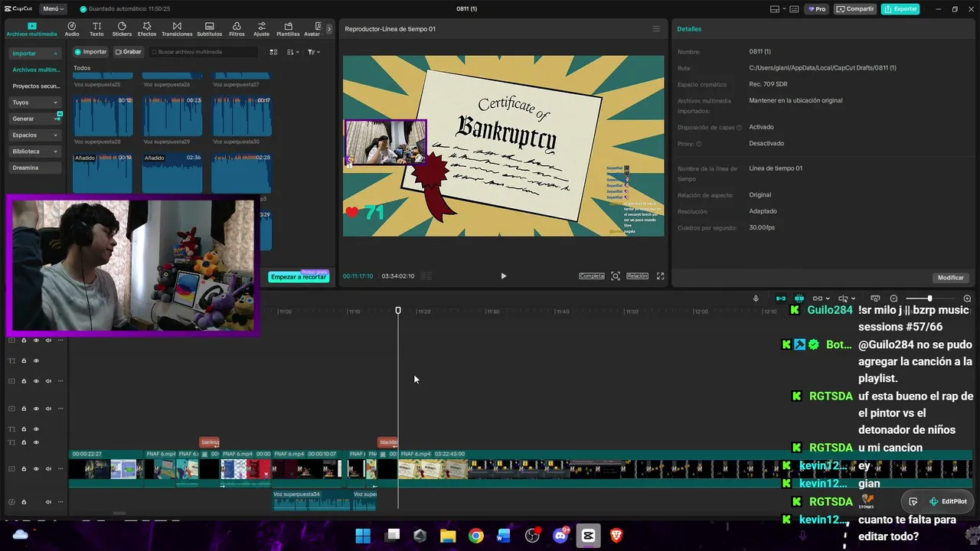This screenshot has height=551, width=980.
Task: Select the Detalles tab
Action: tap(689, 29)
